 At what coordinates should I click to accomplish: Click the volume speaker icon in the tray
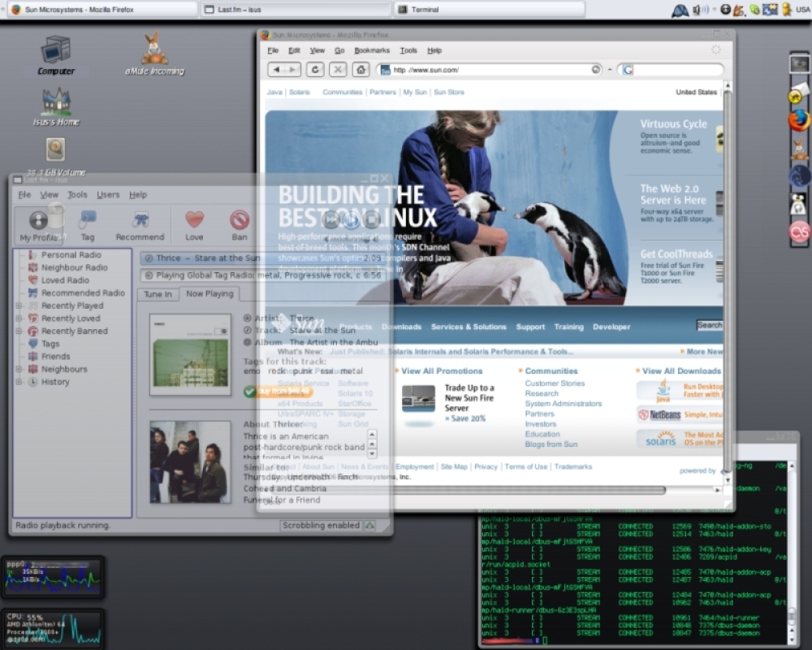(x=699, y=9)
